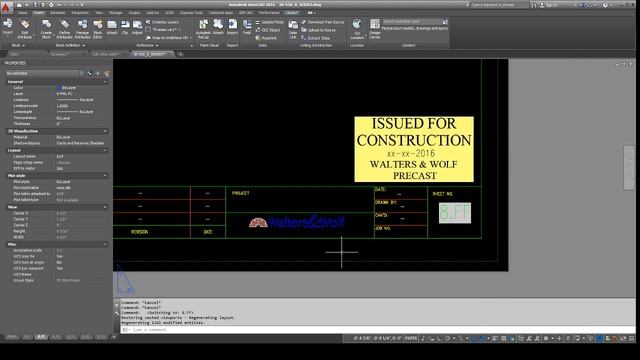Open the Edit Attribute tool

click(x=25, y=29)
